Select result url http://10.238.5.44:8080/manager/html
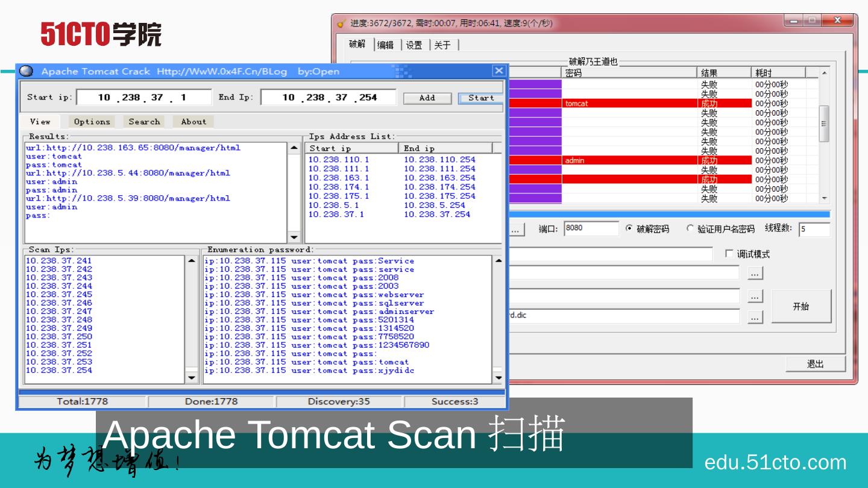The height and width of the screenshot is (488, 868). click(128, 173)
